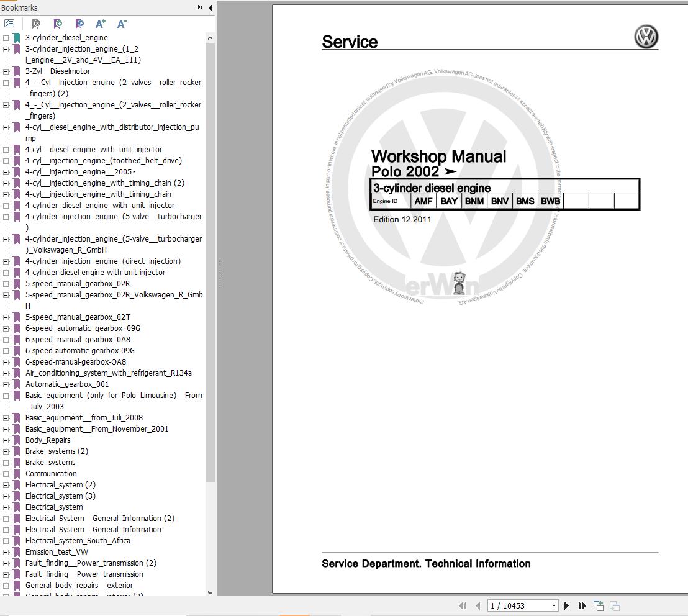This screenshot has height=616, width=688.
Task: Click the add new bookmark icon
Action: (x=58, y=24)
